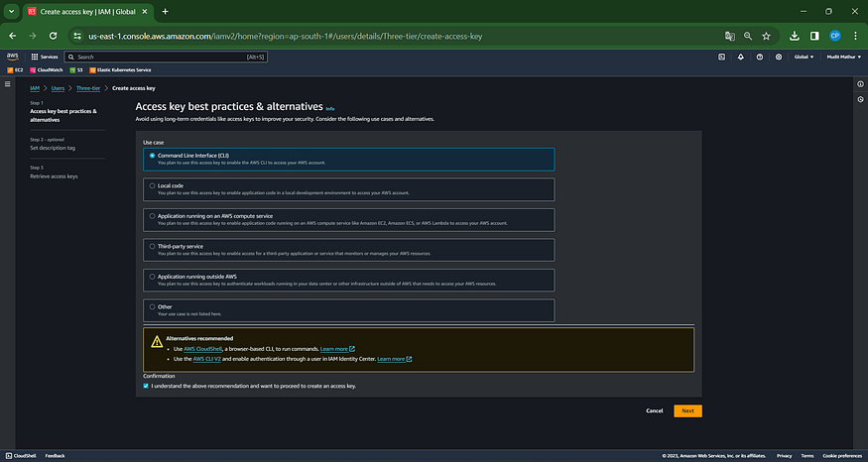
Task: Switch to Create access key tab
Action: (x=87, y=12)
